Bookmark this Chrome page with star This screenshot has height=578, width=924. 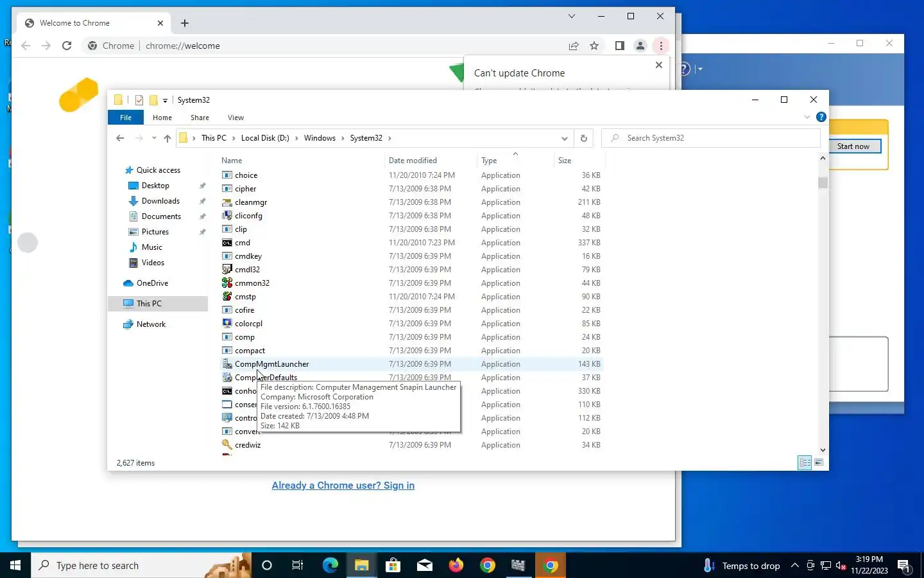tap(594, 46)
